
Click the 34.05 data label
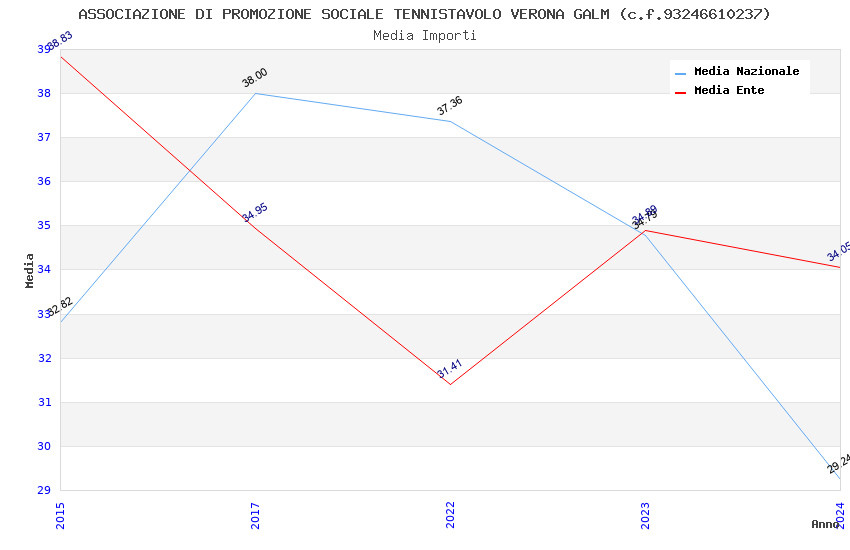838,252
